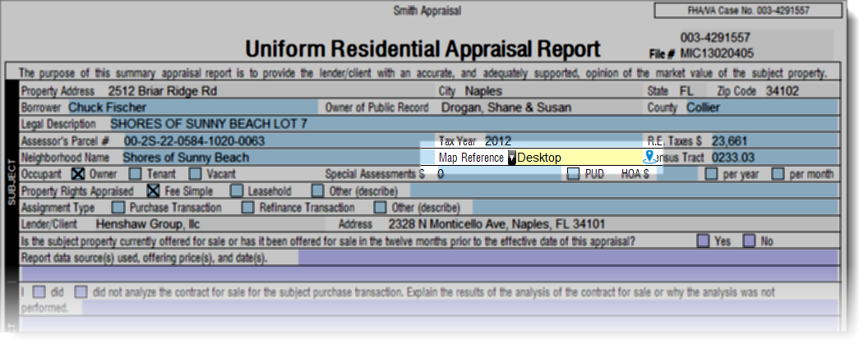Click the Property Rights Appraised describe field
Viewport: 868px width, 353px height.
[x=625, y=191]
